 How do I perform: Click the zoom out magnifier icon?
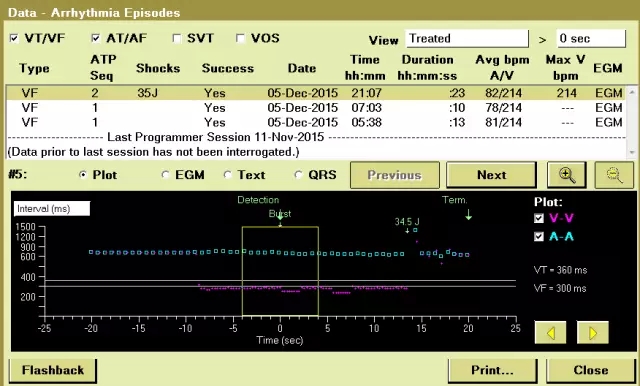tap(614, 175)
